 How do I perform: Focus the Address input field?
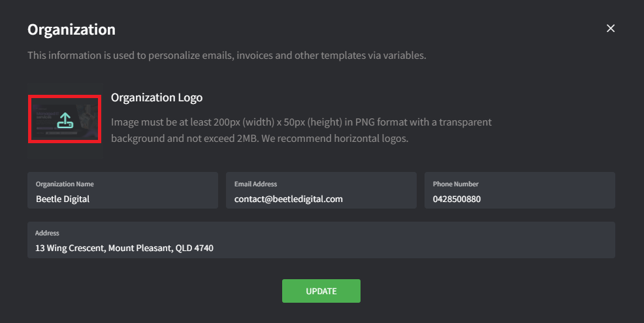(321, 240)
